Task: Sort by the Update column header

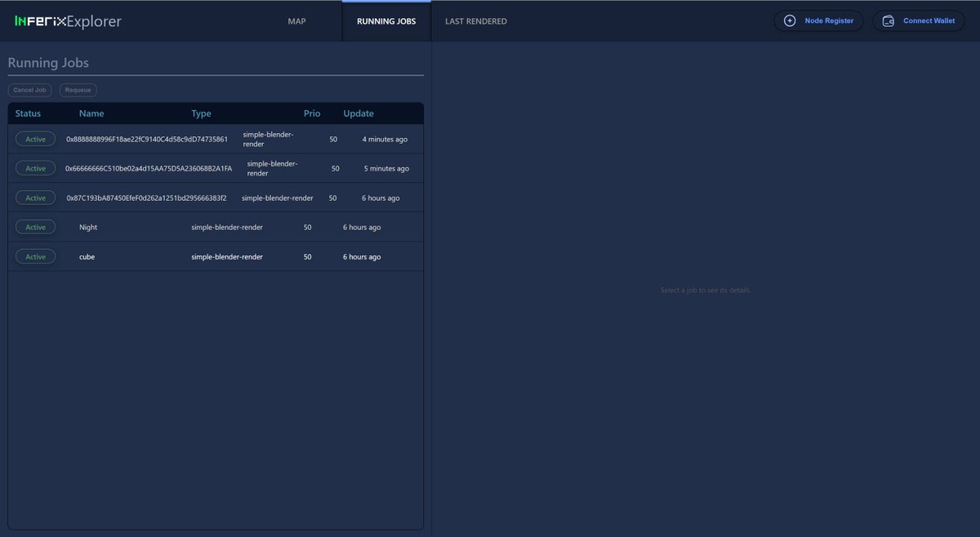Action: click(x=359, y=113)
